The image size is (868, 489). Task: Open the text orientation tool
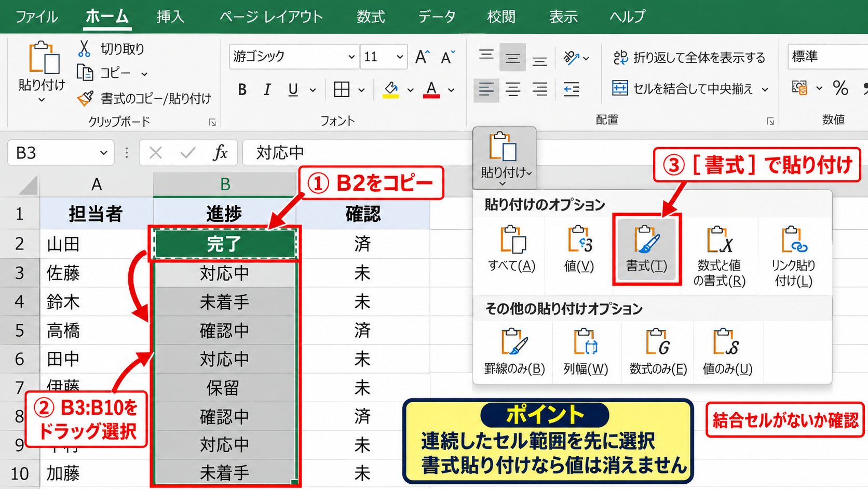[x=572, y=58]
